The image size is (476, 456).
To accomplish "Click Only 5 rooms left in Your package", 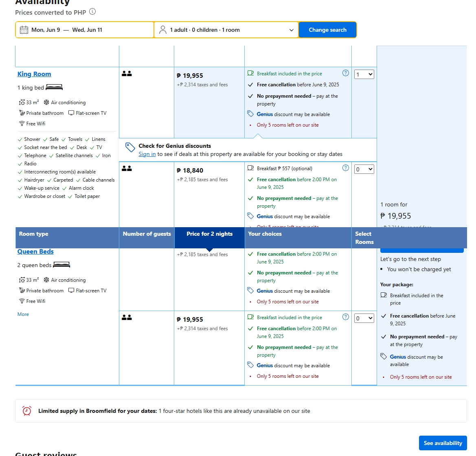I will click(421, 377).
